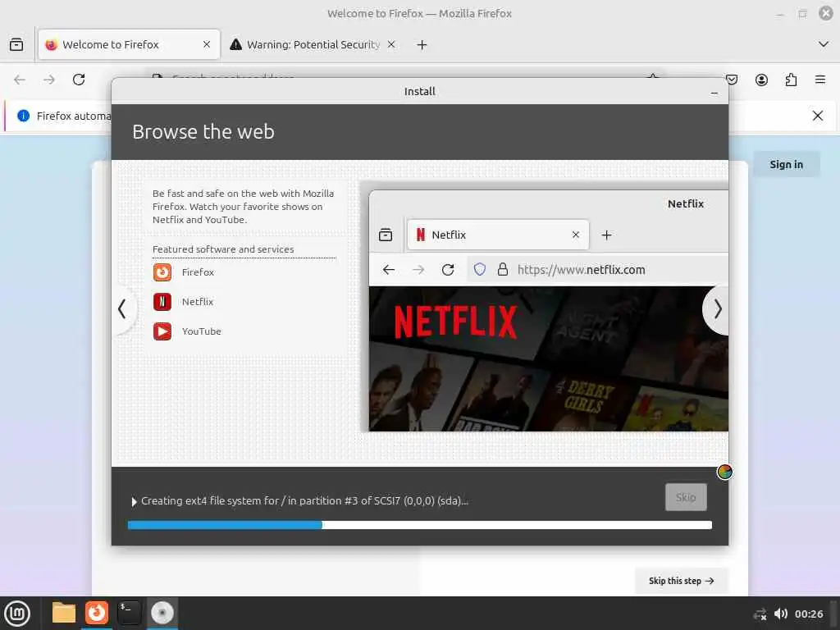Screen dimensions: 840x630
Task: Select the installer disc icon in taskbar
Action: pyautogui.click(x=162, y=613)
